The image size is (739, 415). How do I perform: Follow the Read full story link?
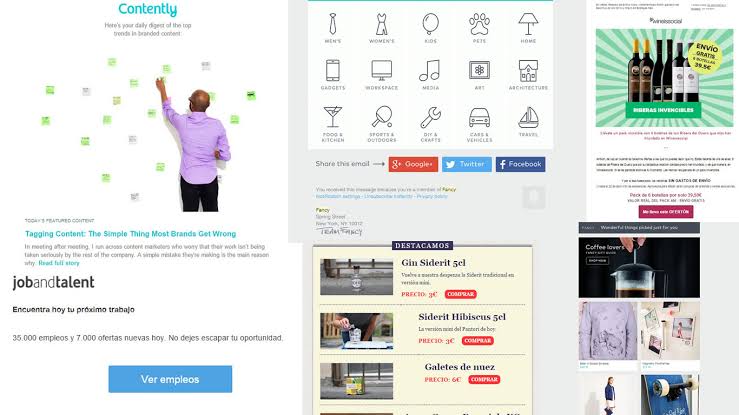click(x=59, y=263)
